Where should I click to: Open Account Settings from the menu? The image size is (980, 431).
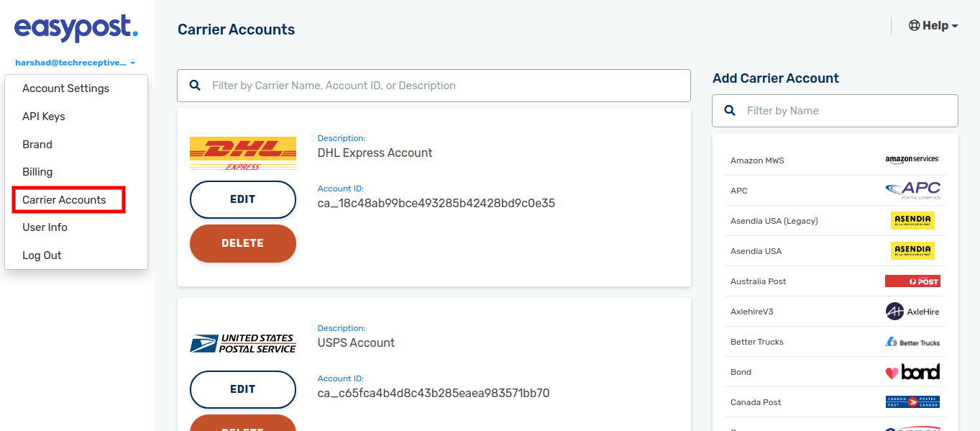click(x=66, y=89)
